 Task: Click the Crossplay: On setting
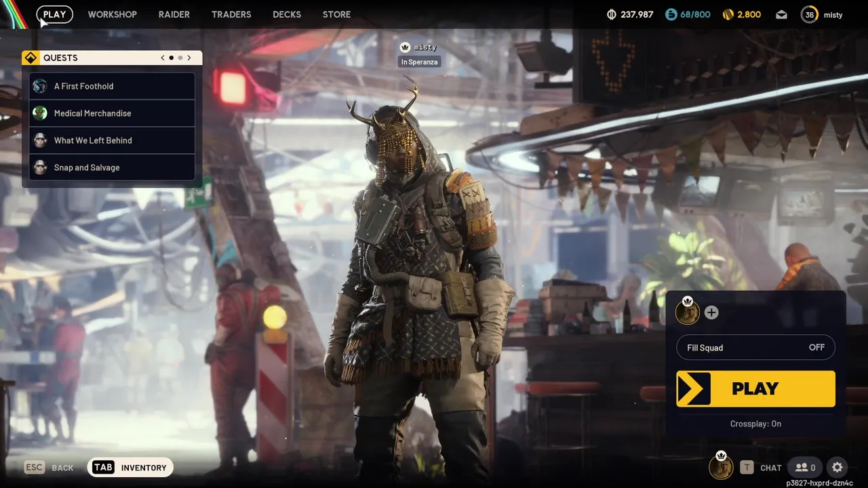(x=755, y=424)
